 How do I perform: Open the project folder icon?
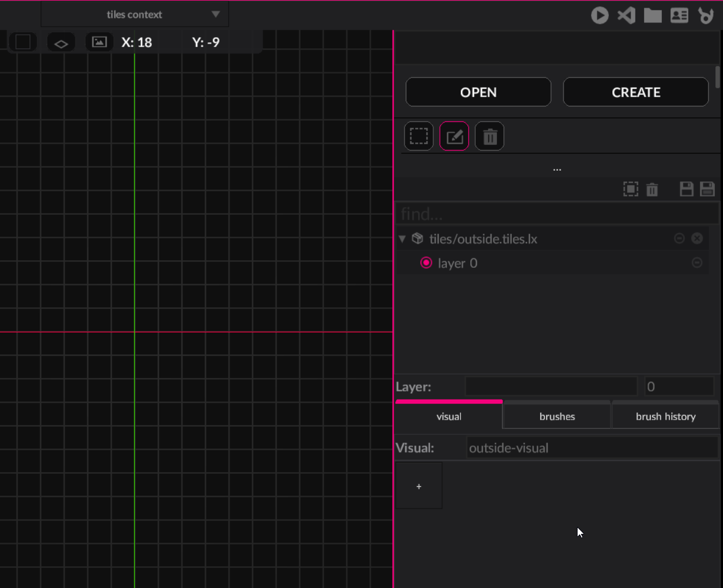coord(652,15)
